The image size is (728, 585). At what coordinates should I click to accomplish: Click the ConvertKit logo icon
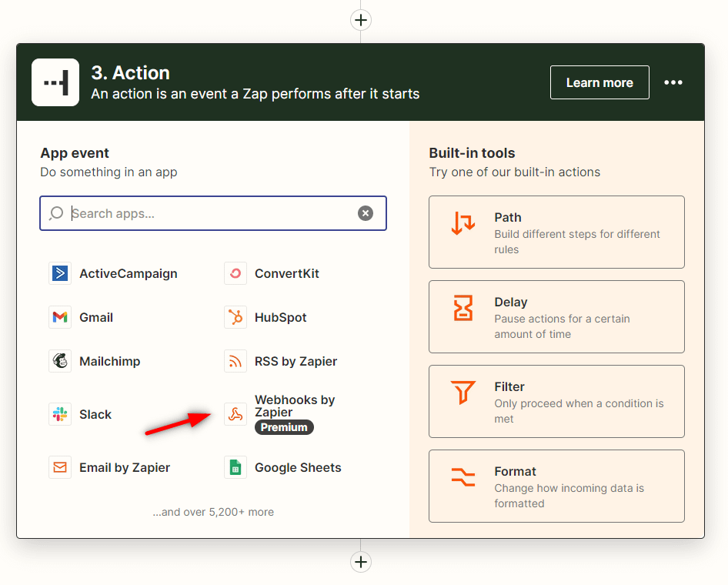click(235, 273)
